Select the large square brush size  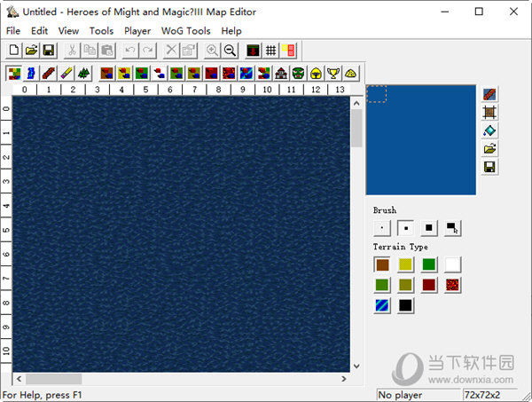point(429,228)
